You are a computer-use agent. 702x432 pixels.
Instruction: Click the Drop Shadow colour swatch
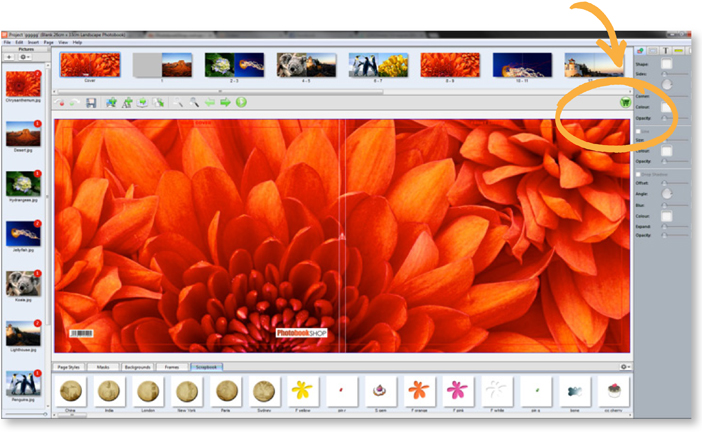click(x=665, y=215)
